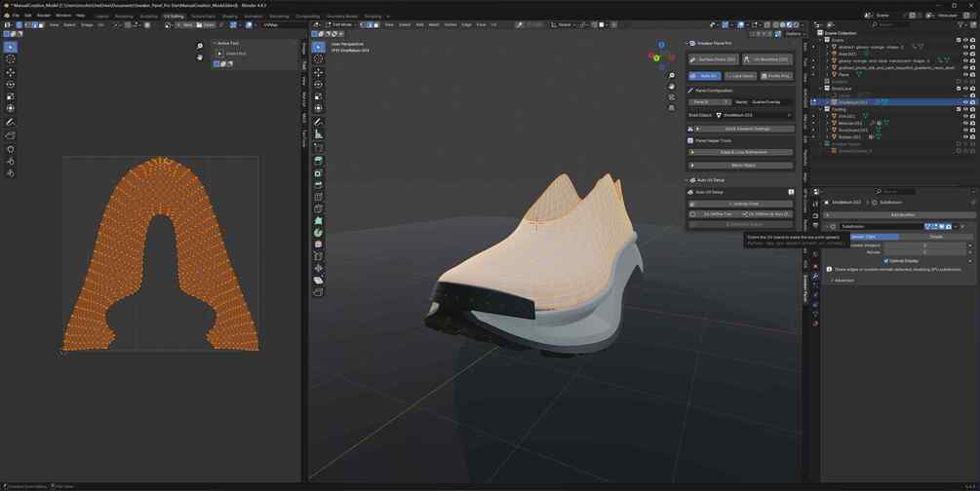
Task: Select the Simple subdivision type
Action: [935, 237]
